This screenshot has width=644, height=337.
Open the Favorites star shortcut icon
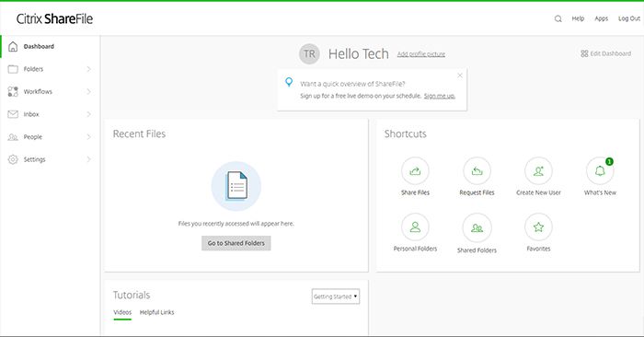click(538, 227)
